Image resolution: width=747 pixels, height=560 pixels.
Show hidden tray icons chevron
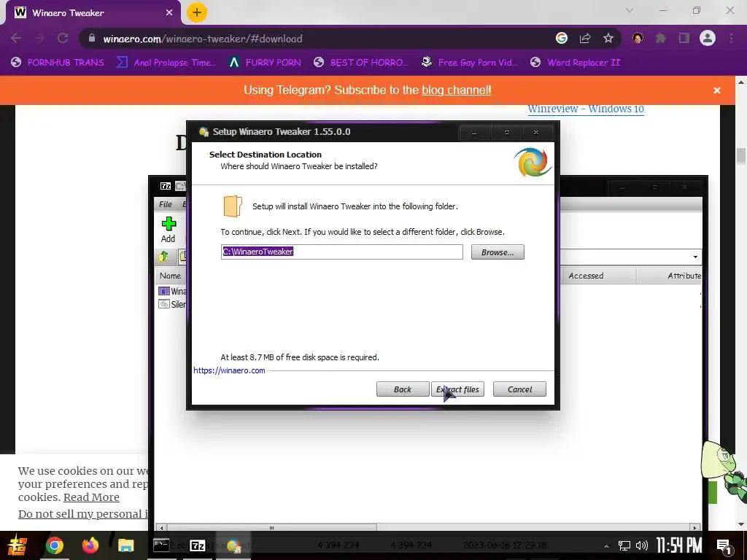tap(606, 545)
